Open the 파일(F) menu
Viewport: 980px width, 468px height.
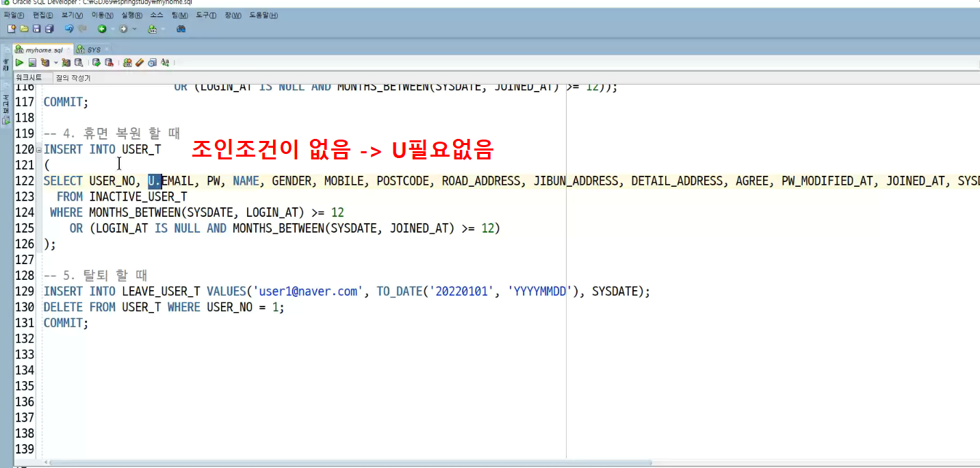coord(14,15)
